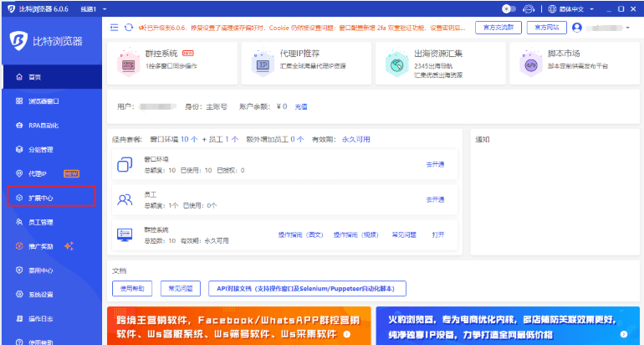The width and height of the screenshot is (644, 345).
Task: Click the 脚本市场 code icon card
Action: 575,64
